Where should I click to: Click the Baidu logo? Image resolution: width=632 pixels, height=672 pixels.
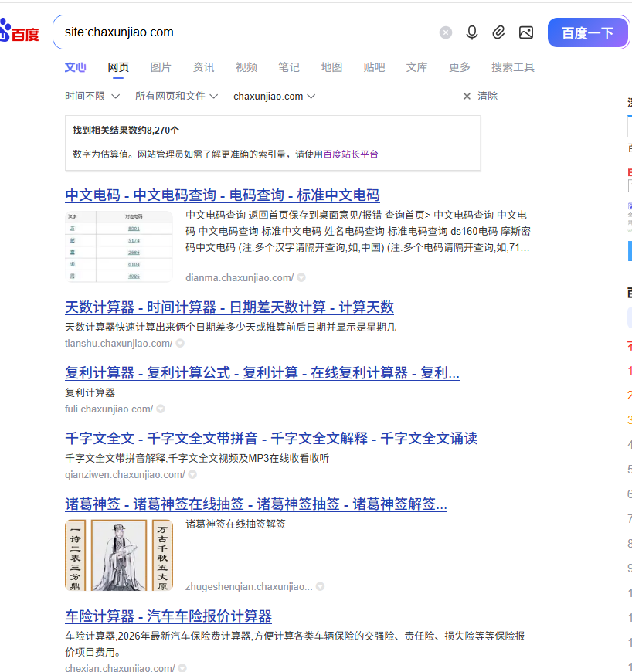(19, 31)
